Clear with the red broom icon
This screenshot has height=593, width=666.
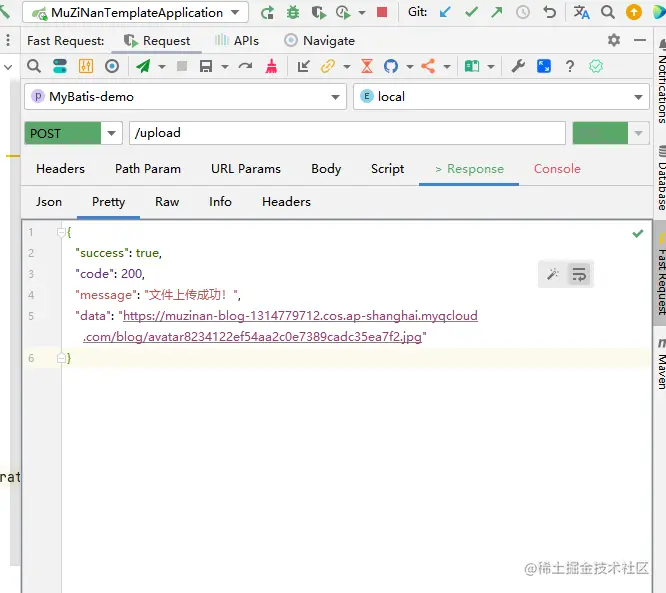point(271,66)
